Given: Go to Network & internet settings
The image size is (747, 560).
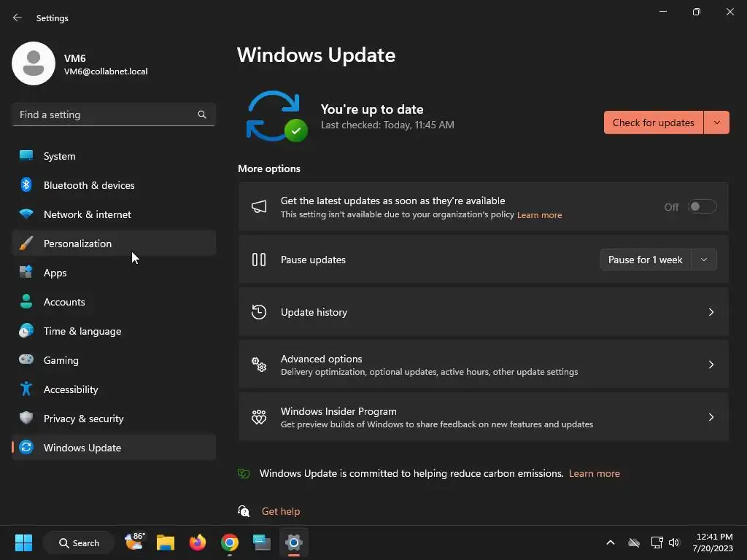Looking at the screenshot, I should point(114,214).
